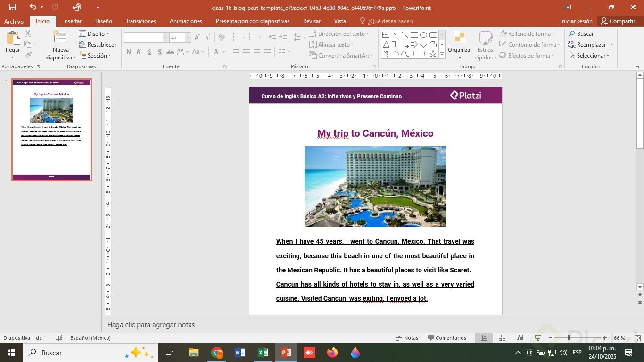The image size is (644, 362).
Task: Toggle the Notas pane button
Action: pyautogui.click(x=407, y=338)
